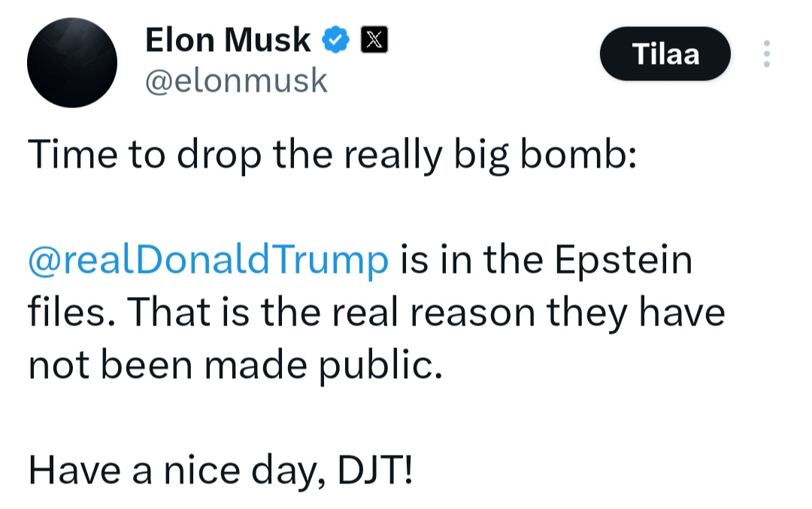Click the word 'bomb:' in the tweet

pyautogui.click(x=578, y=154)
